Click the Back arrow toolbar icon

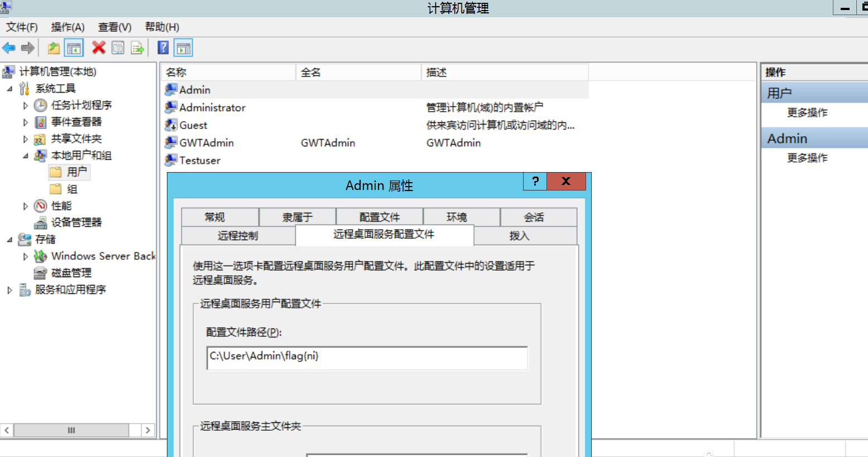pos(9,48)
